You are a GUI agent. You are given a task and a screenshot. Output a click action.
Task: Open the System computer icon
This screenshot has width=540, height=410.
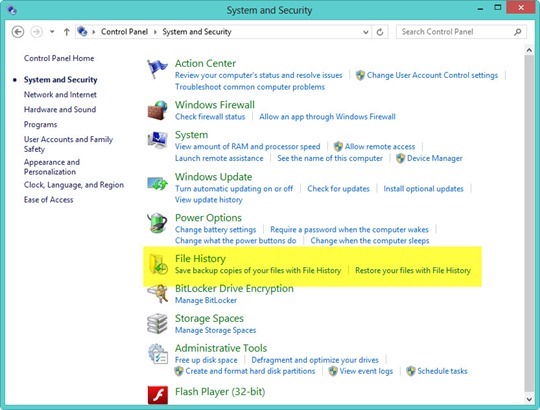[x=157, y=140]
